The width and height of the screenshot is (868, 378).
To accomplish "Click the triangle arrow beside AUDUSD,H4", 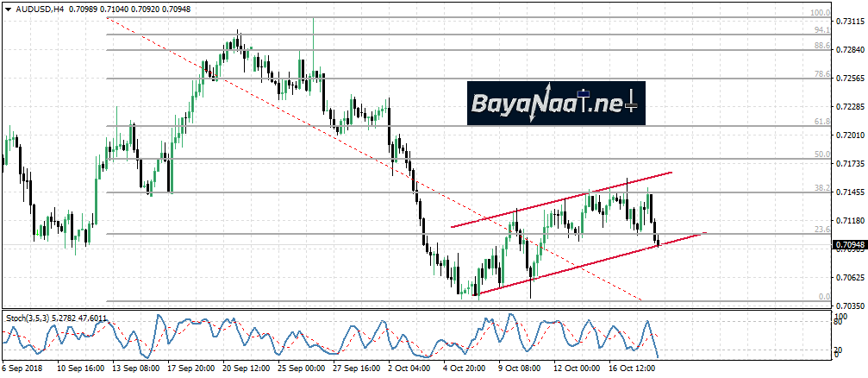I will [8, 9].
